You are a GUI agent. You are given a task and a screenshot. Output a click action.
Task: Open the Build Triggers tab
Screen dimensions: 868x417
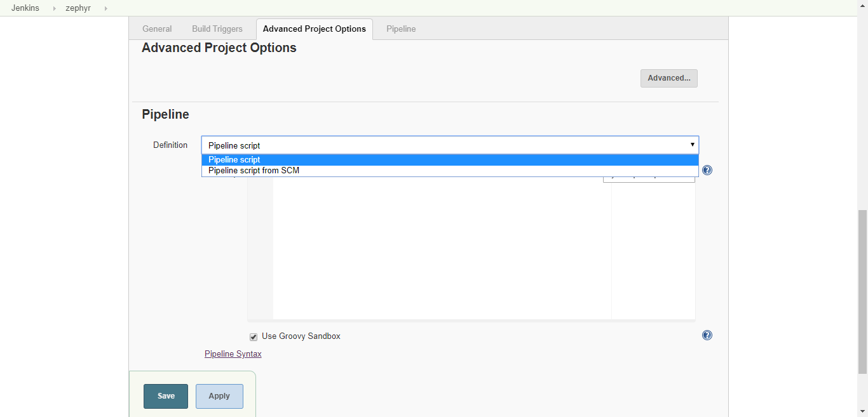tap(217, 29)
